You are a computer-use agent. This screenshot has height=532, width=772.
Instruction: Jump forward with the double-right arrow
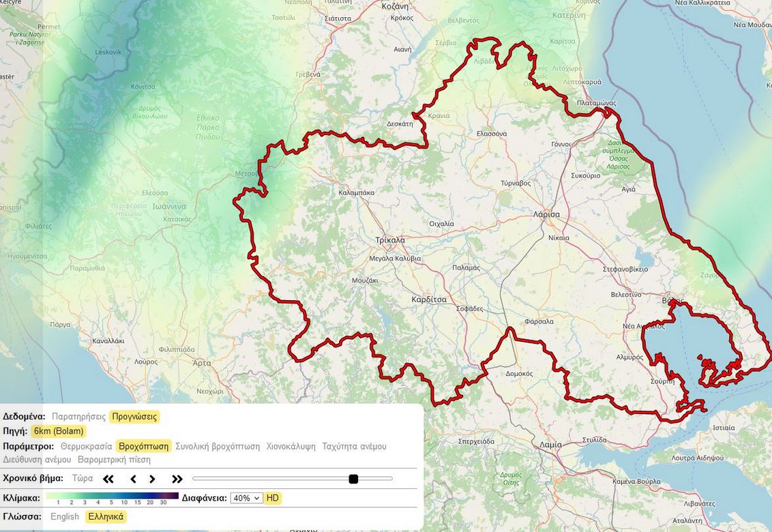point(177,479)
